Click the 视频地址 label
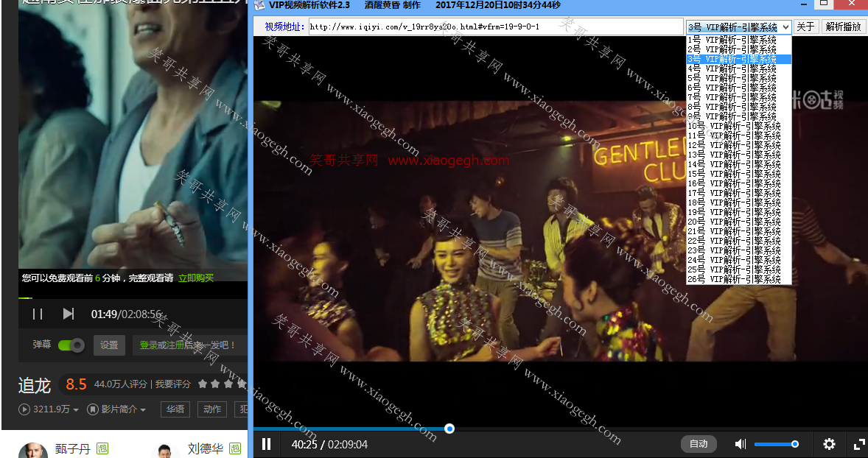The width and height of the screenshot is (868, 458). (284, 27)
